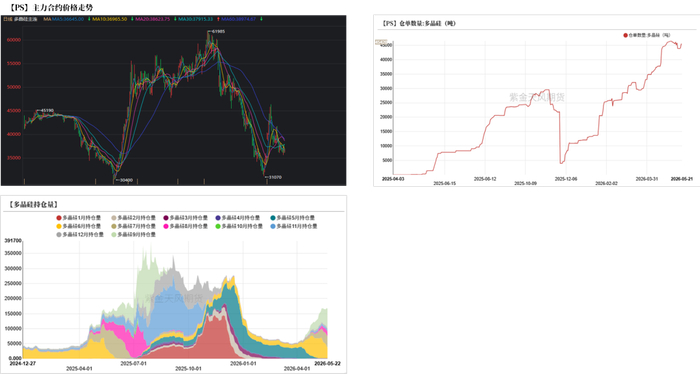700x374 pixels.
Task: Click the 61985 high price marker
Action: pyautogui.click(x=218, y=32)
